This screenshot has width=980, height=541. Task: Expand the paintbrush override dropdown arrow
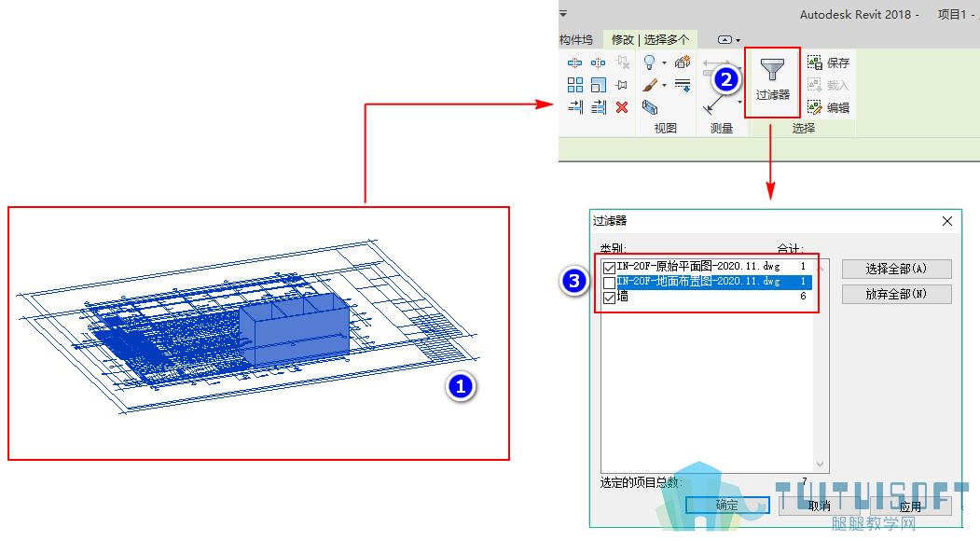pyautogui.click(x=665, y=85)
